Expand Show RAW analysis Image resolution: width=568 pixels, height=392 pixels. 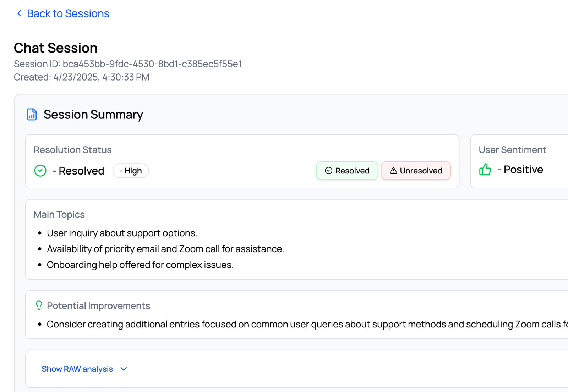(x=77, y=369)
